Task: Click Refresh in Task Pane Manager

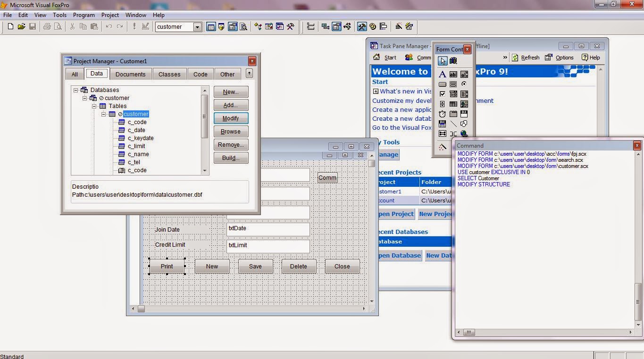Action: 525,58
